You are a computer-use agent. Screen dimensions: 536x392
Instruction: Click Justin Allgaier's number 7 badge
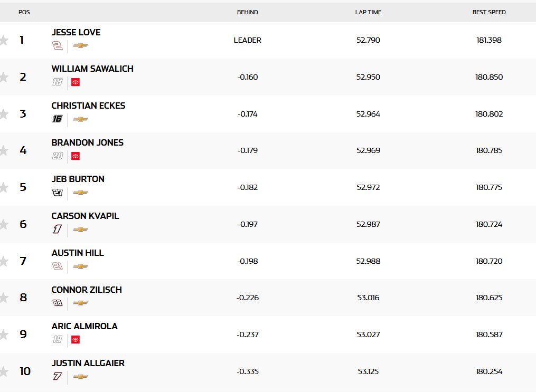(x=57, y=377)
